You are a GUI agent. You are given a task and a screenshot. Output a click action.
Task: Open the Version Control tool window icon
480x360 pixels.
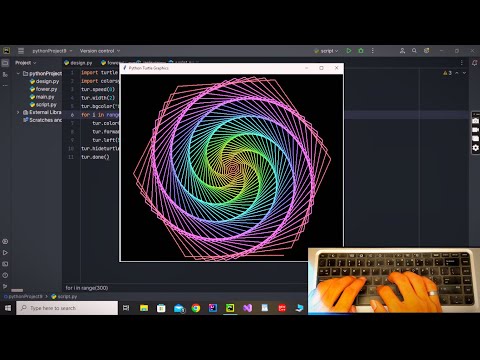click(x=5, y=286)
